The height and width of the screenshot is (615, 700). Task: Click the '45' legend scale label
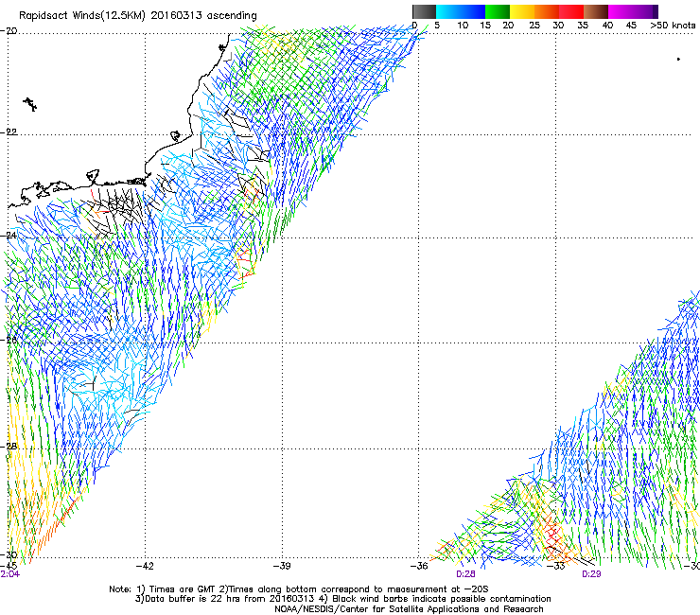click(631, 26)
